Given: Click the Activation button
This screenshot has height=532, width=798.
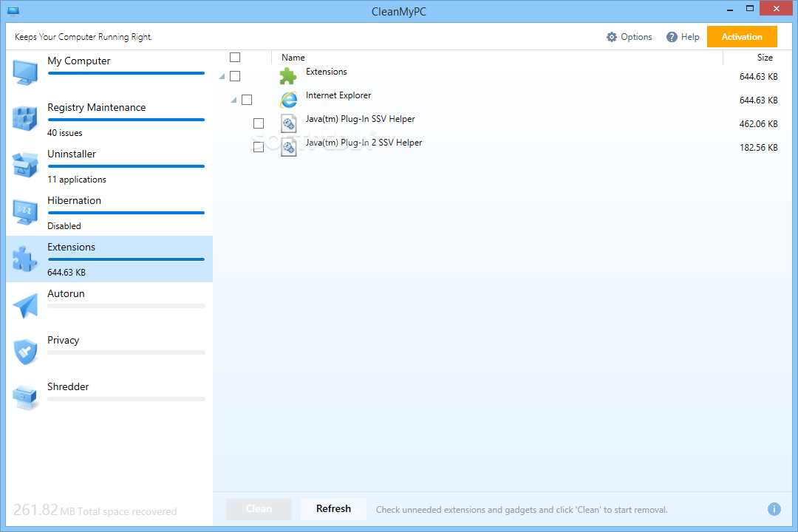Looking at the screenshot, I should click(x=742, y=37).
